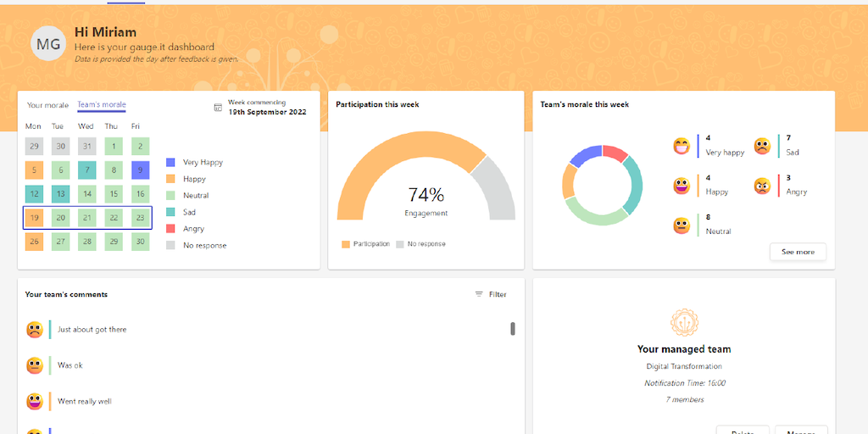
Task: Click the emoji beside 'Went really well'
Action: point(35,401)
